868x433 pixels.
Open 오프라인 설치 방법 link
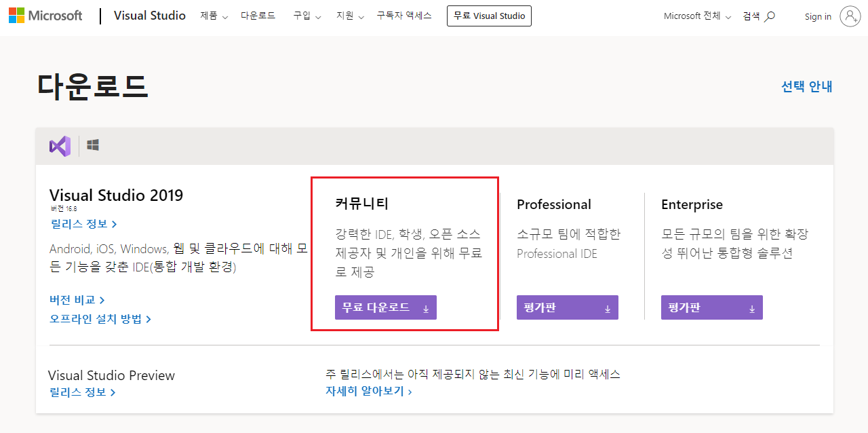[100, 319]
